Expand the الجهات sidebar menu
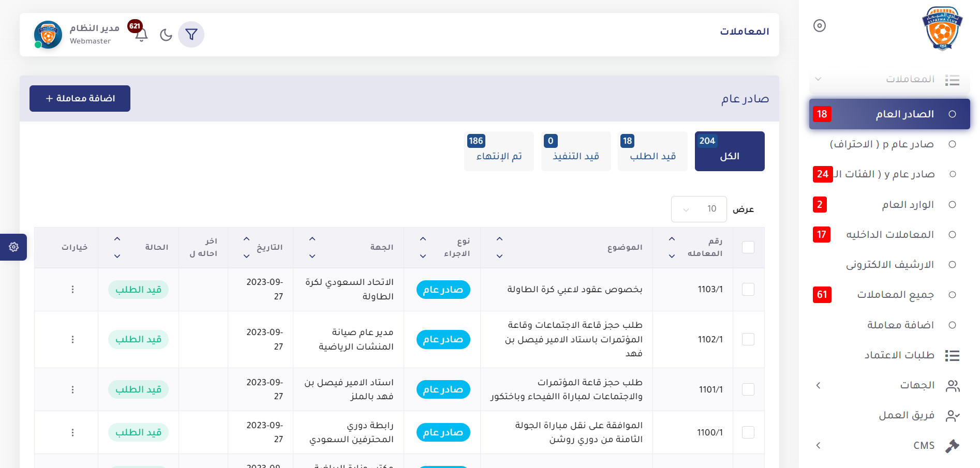Screen dimensions: 980x468 [888, 385]
